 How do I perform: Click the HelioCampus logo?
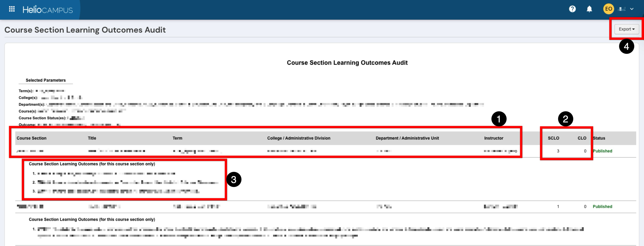pyautogui.click(x=47, y=10)
